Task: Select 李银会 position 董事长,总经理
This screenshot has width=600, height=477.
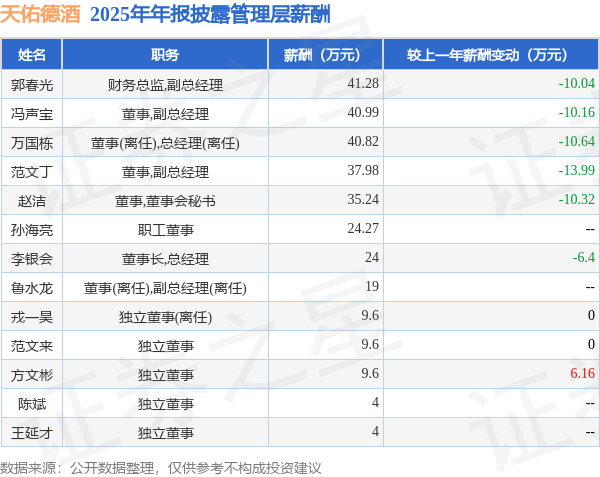Action: pos(165,259)
